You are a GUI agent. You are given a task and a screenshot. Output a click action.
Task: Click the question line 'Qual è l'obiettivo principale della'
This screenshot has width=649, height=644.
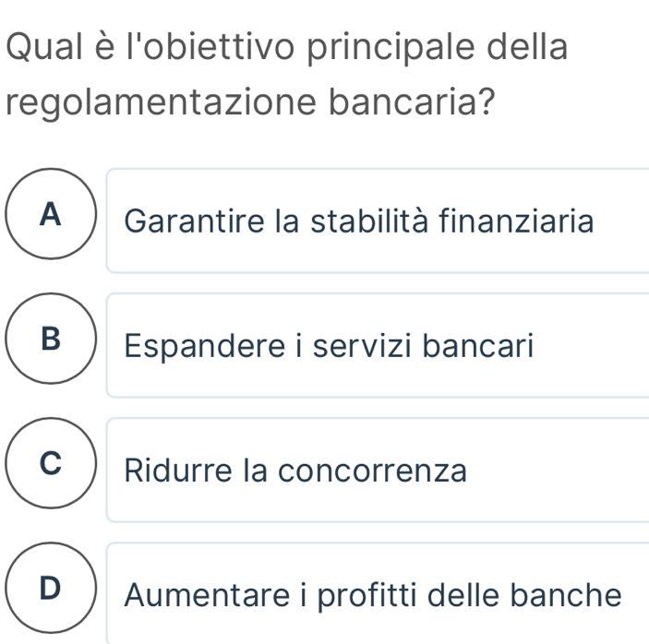(286, 44)
